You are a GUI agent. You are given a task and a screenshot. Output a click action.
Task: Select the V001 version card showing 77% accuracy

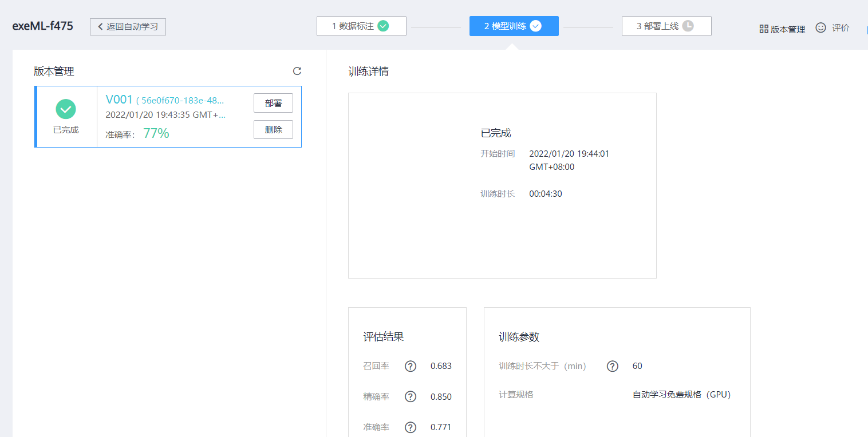coord(168,117)
